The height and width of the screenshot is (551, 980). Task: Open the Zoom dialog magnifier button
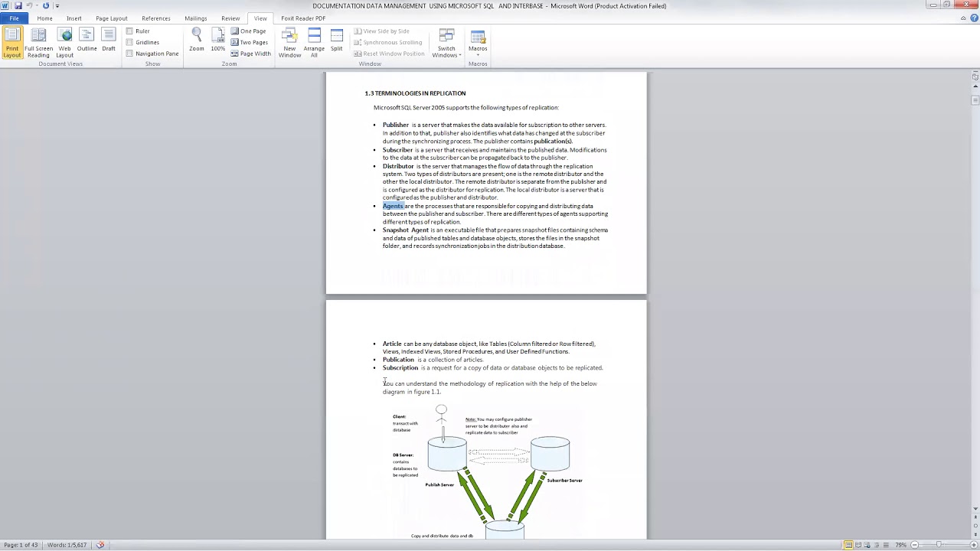197,41
